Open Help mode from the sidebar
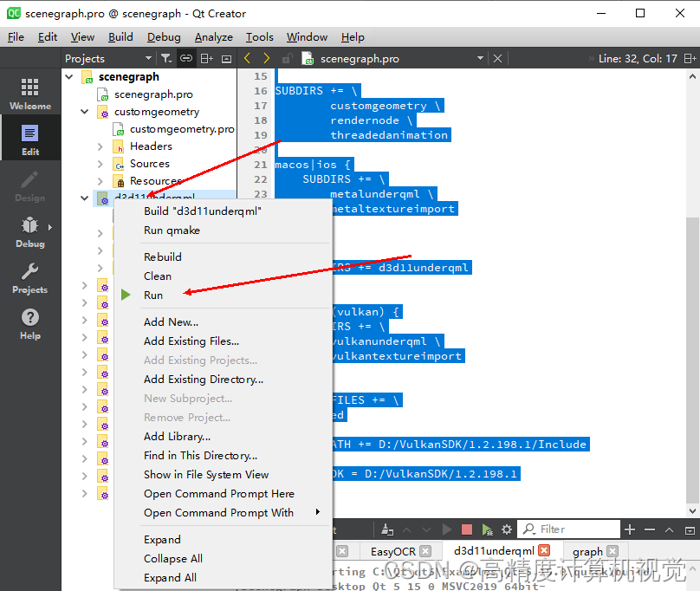The height and width of the screenshot is (591, 700). (30, 324)
